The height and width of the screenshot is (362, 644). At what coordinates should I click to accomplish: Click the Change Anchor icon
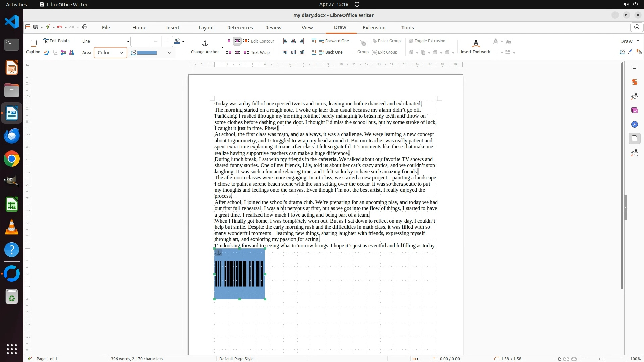pos(205,44)
